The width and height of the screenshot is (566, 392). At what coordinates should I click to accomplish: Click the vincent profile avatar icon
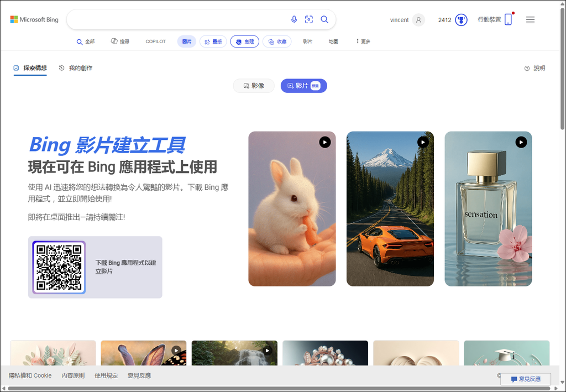418,20
